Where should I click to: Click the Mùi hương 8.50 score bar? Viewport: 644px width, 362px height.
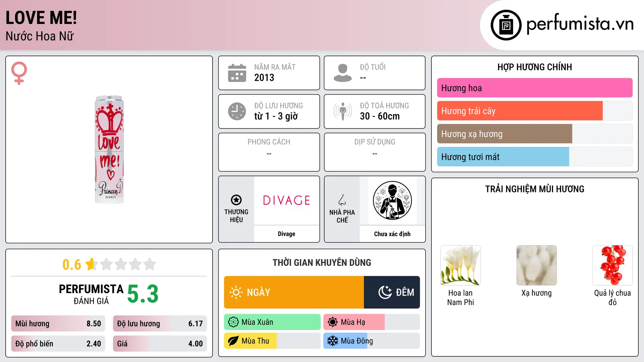click(58, 324)
